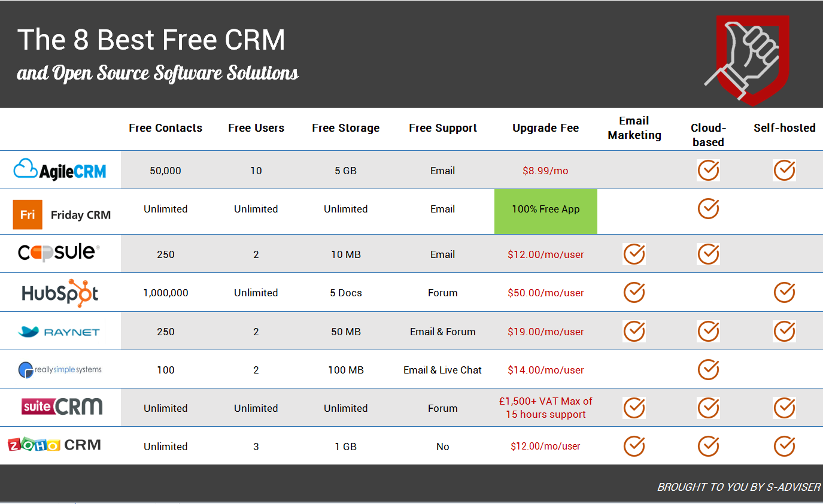Select the Free Users column header
Viewport: 823px width, 504px height.
point(256,128)
